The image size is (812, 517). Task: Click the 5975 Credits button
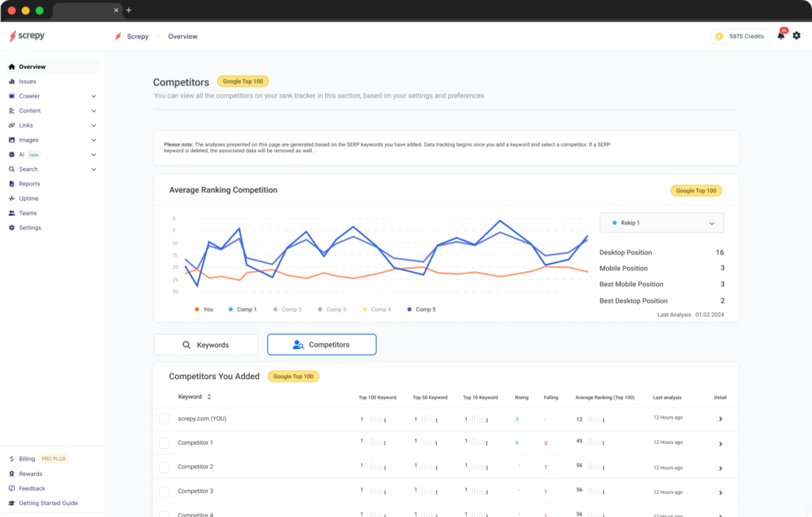point(738,36)
